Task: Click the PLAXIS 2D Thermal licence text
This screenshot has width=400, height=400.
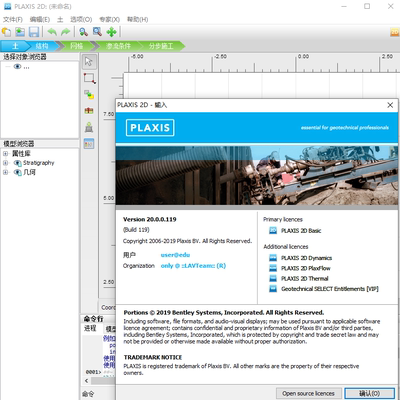Action: click(x=305, y=278)
